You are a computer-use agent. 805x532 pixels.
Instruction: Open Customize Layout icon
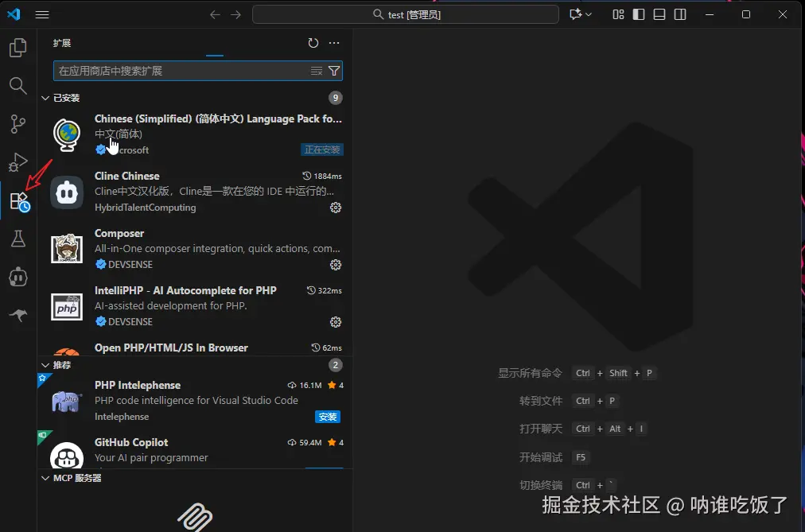tap(618, 14)
